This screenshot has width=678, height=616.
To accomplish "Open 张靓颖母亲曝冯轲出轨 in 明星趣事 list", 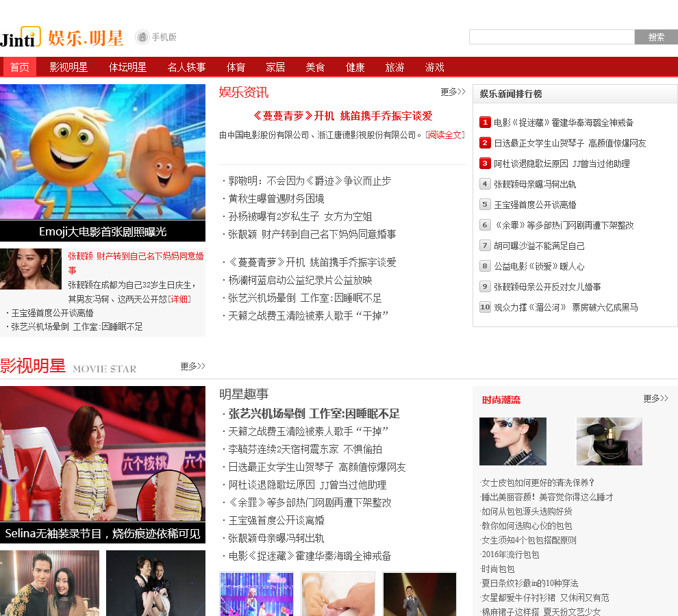I will click(x=276, y=538).
